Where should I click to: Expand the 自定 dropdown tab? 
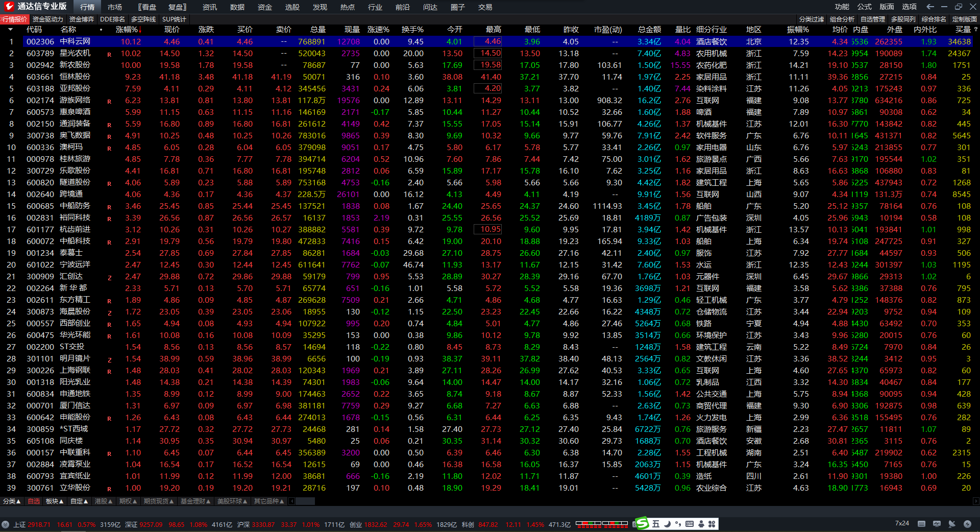[x=80, y=501]
